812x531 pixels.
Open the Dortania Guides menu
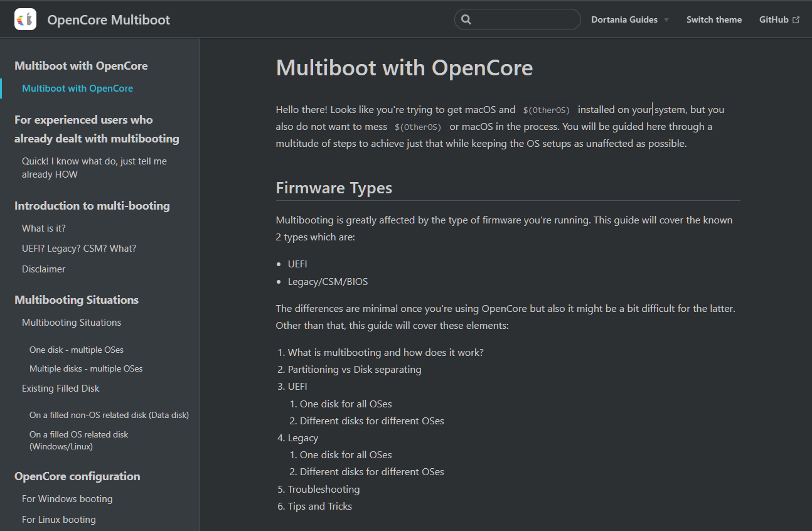[x=630, y=19]
